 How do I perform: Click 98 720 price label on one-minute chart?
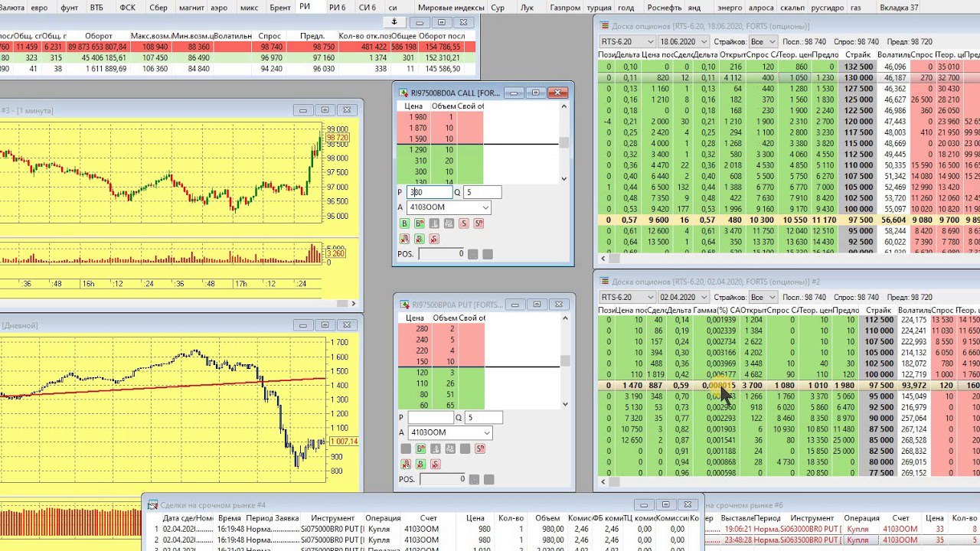(x=338, y=138)
